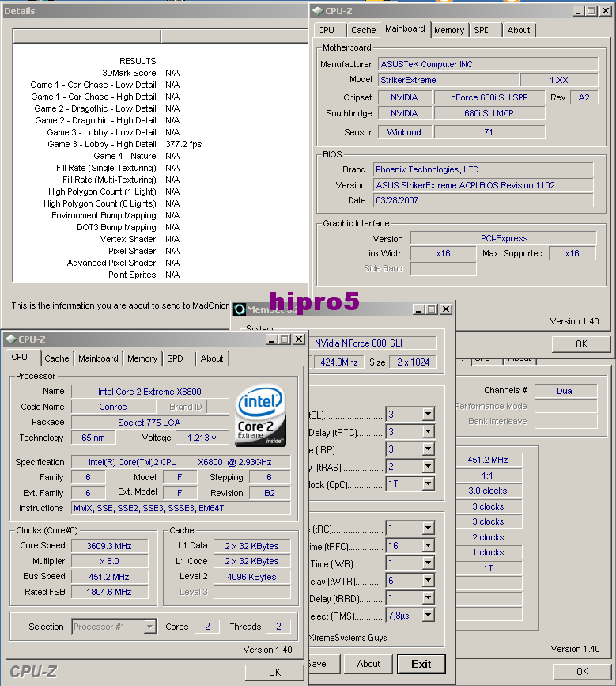Click the processor Name field Intel Core 2 Extreme X6800
The width and height of the screenshot is (616, 686).
click(x=149, y=392)
